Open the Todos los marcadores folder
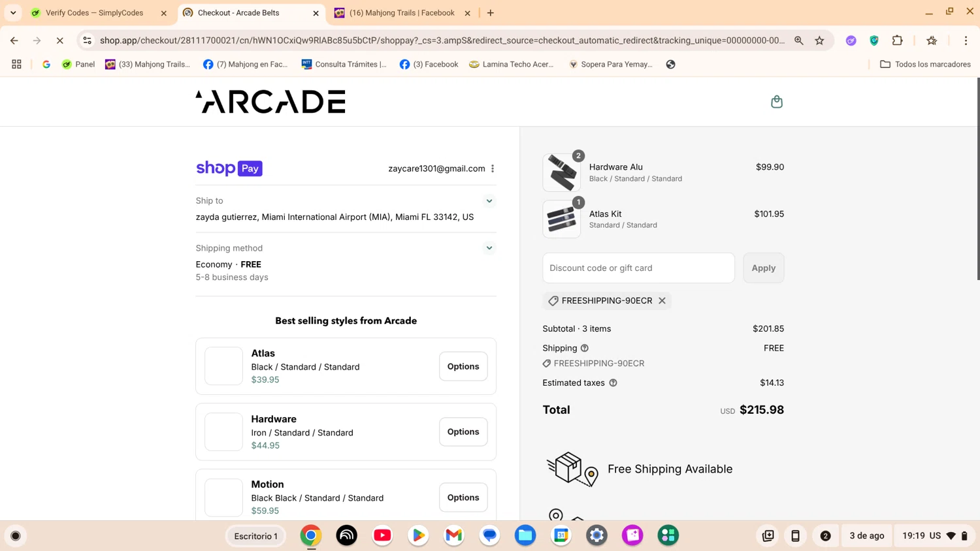 point(925,65)
